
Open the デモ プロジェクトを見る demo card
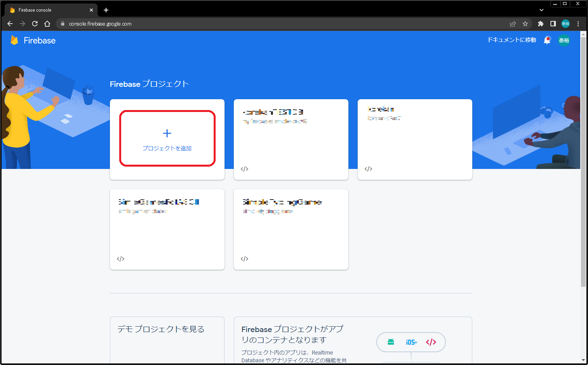(167, 340)
